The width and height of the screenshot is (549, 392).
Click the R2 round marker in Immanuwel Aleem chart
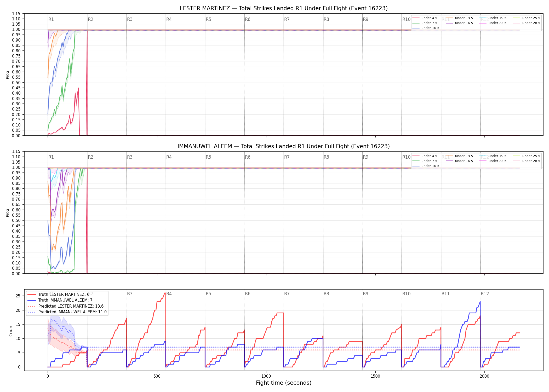pos(90,157)
